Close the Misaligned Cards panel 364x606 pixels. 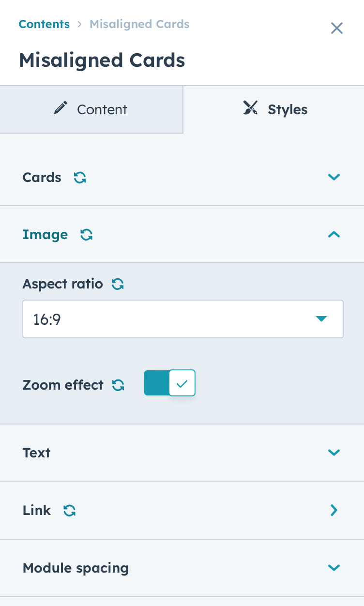337,28
